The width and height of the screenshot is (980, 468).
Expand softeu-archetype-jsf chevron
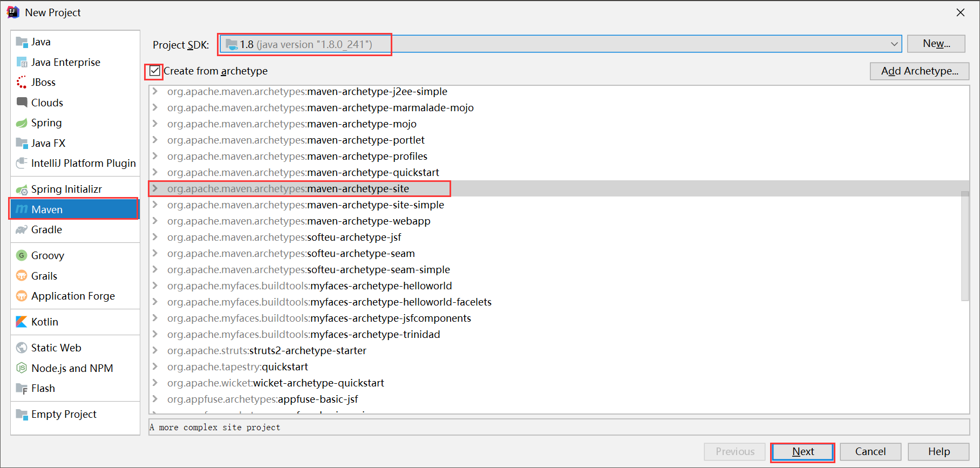tap(155, 237)
